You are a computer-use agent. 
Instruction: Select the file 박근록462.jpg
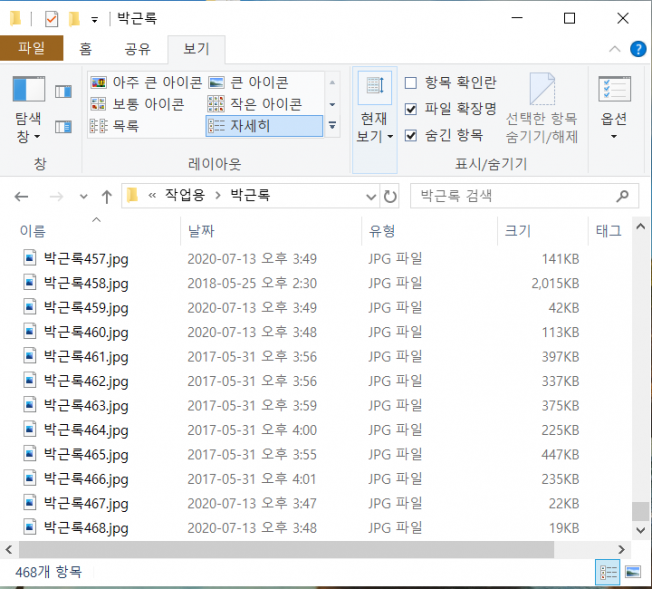coord(86,380)
